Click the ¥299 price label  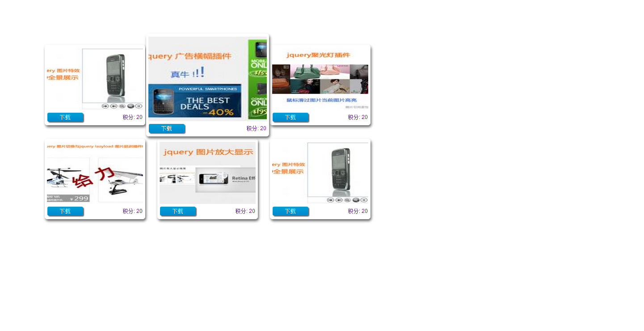click(80, 199)
